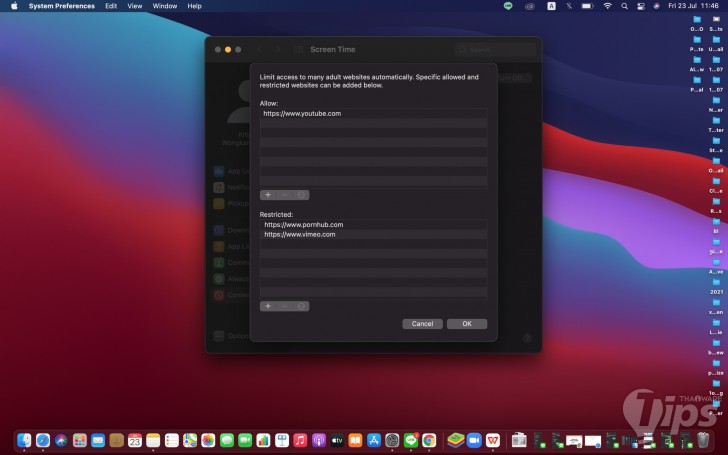
Task: Open BlueStacks from the Dock
Action: click(455, 440)
